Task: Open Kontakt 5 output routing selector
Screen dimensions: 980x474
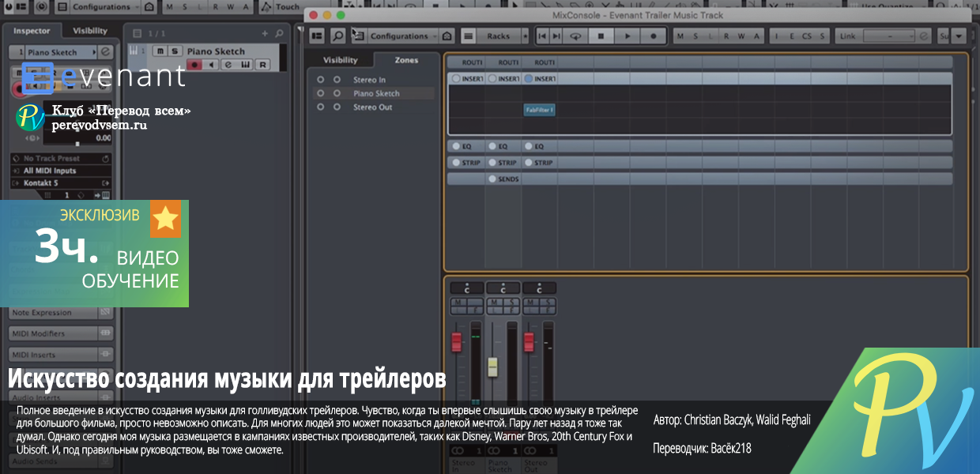Action: pos(61,183)
